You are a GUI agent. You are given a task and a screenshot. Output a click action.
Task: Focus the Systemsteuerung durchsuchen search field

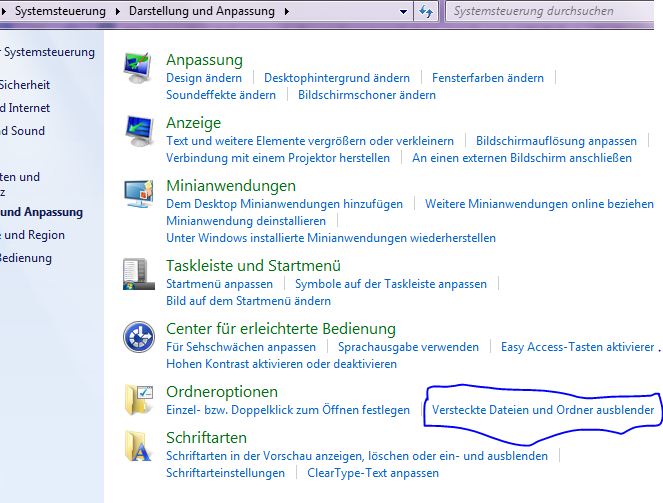click(x=550, y=11)
